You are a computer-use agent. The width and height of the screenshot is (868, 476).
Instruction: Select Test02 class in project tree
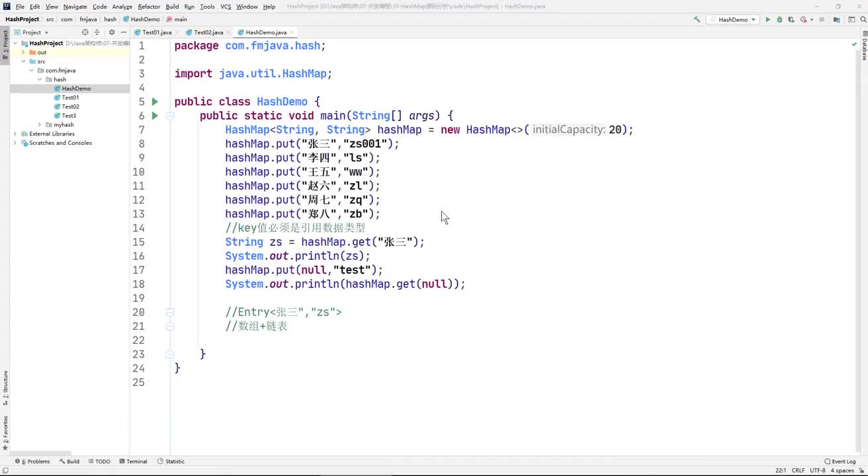click(x=70, y=106)
